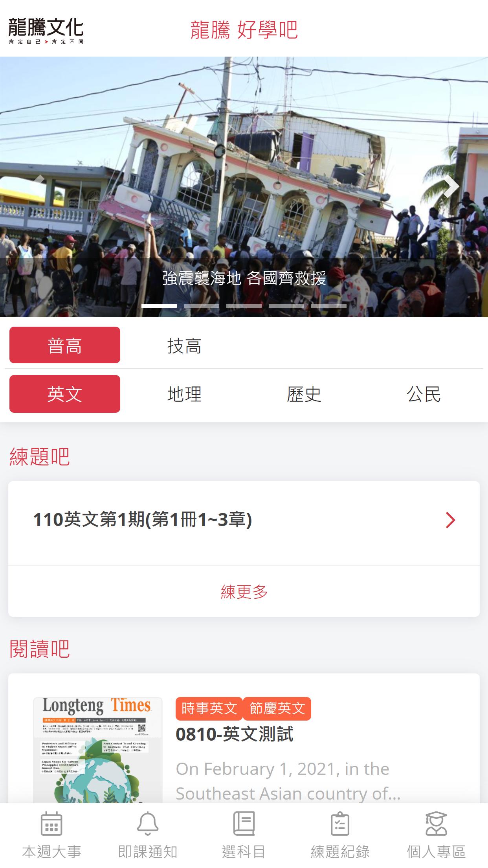Viewport: 488px width, 868px height.
Task: Switch to the 公民 subject
Action: point(424,394)
